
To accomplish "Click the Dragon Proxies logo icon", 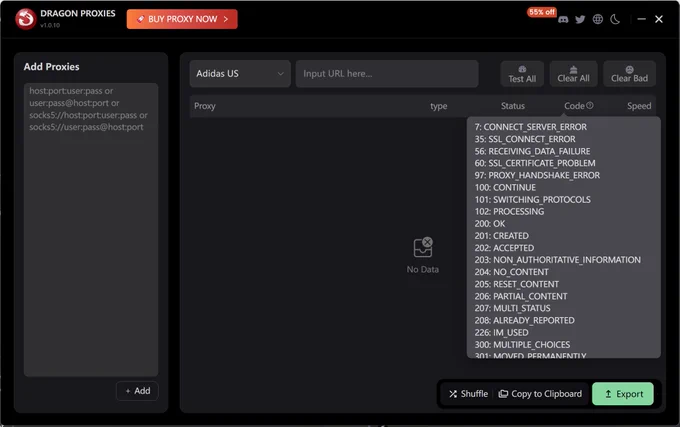I will coord(25,19).
